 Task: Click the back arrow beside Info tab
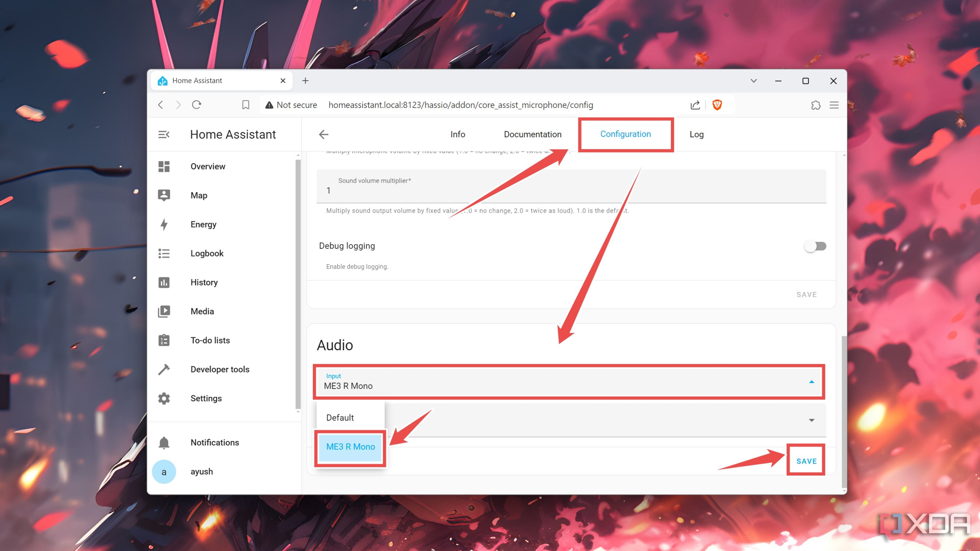(x=324, y=135)
